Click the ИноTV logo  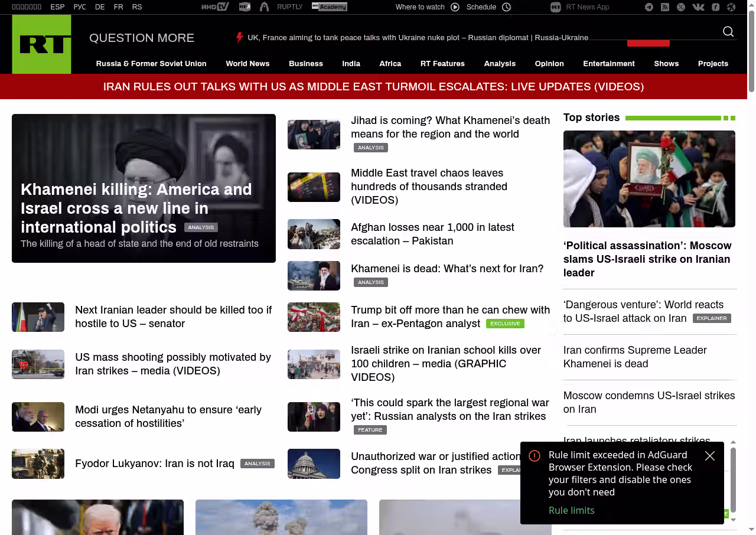click(214, 7)
